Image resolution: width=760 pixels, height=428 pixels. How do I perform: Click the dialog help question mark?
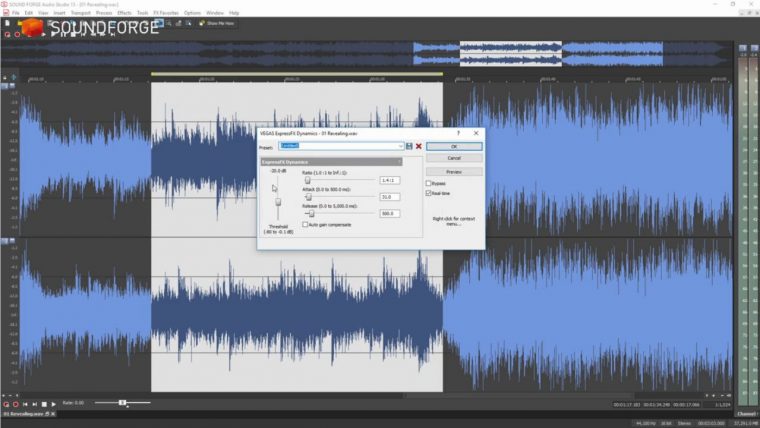pyautogui.click(x=458, y=132)
